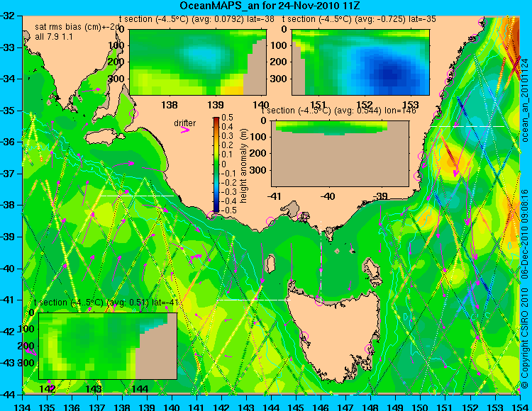Click Kangaroo Island near latitude -36
This screenshot has height=411, width=532.
pyautogui.click(x=103, y=138)
